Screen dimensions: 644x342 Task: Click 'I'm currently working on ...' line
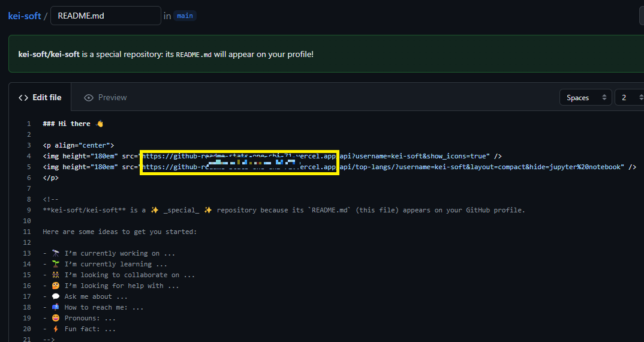tap(109, 253)
